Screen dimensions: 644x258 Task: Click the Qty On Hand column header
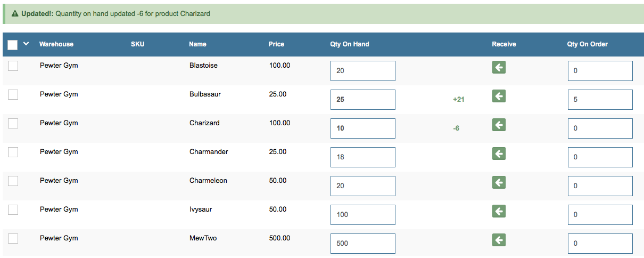point(349,44)
